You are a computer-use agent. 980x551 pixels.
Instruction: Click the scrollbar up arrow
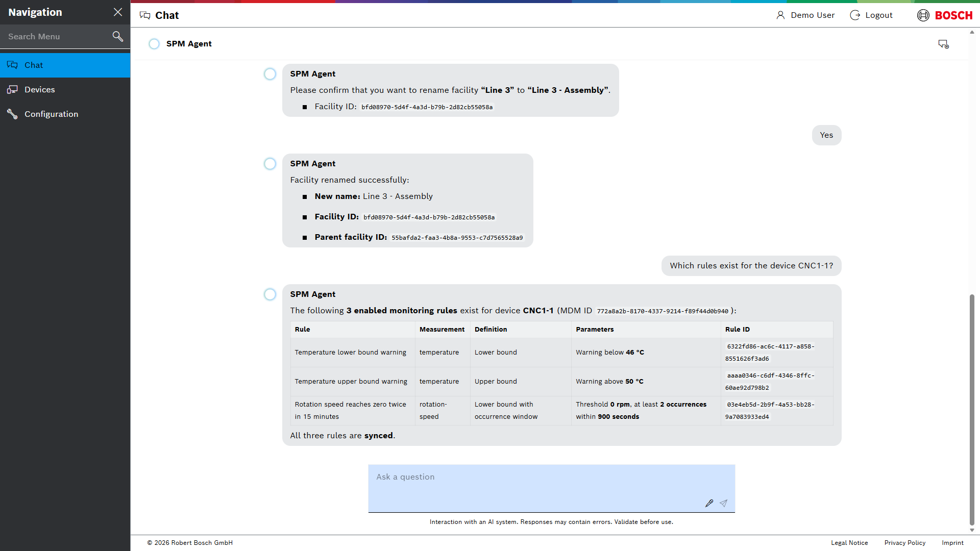click(972, 32)
